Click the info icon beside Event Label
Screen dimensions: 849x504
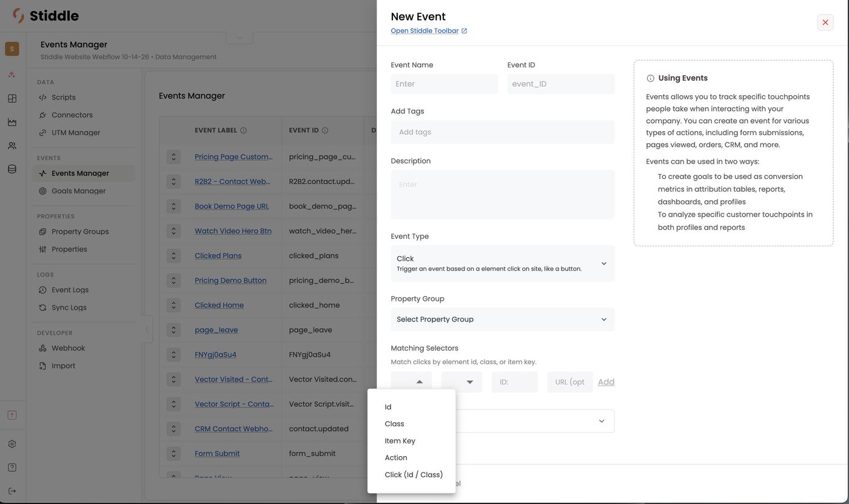(x=244, y=130)
